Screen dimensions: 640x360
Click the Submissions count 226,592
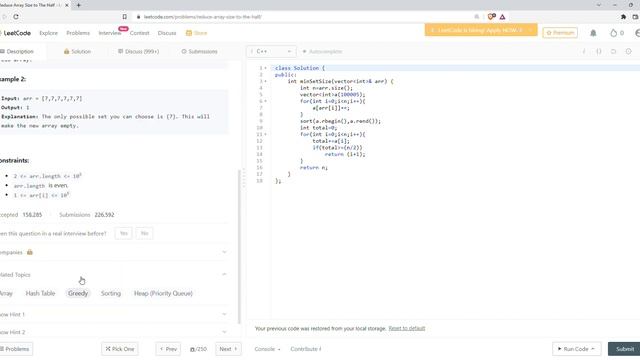[104, 215]
